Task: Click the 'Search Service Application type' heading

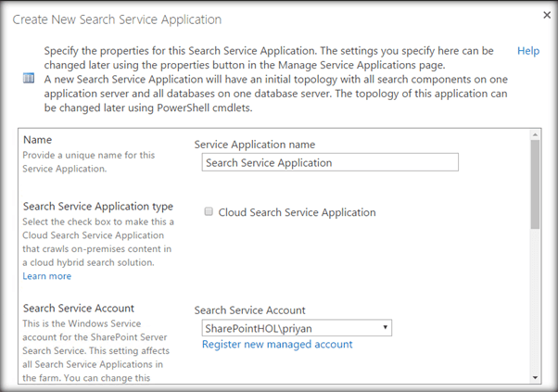Action: click(x=97, y=207)
